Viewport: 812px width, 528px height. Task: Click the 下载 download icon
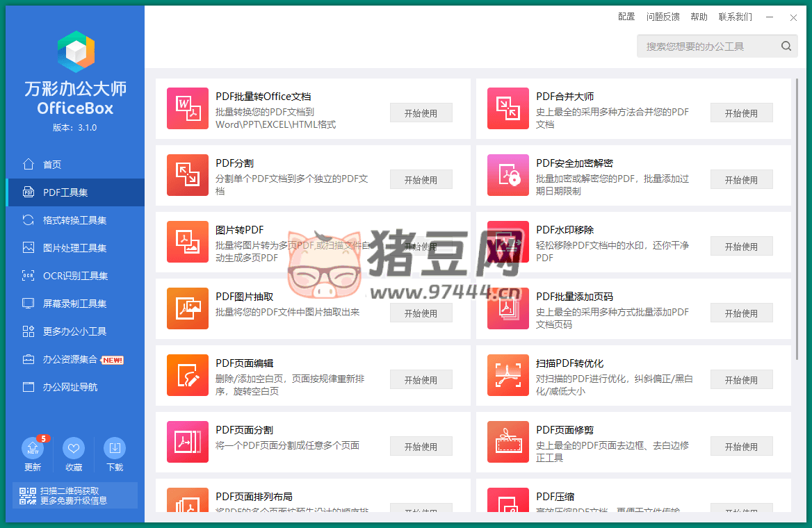point(115,449)
